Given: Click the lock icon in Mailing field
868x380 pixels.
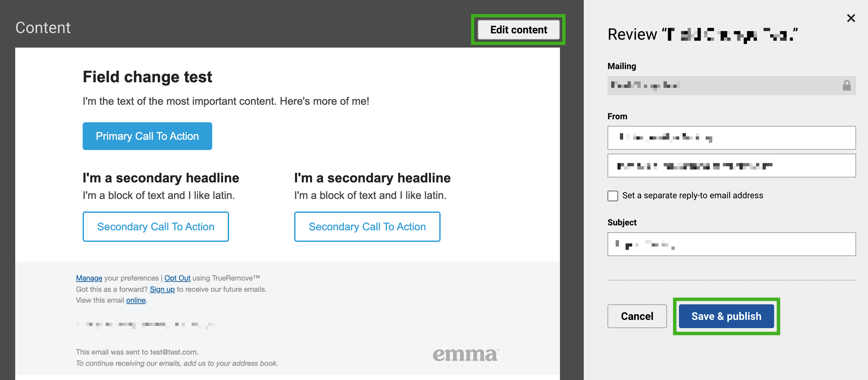Looking at the screenshot, I should (x=847, y=86).
